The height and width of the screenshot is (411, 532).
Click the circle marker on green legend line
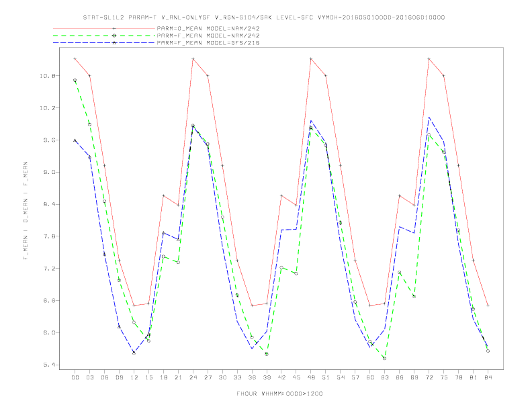tap(114, 36)
